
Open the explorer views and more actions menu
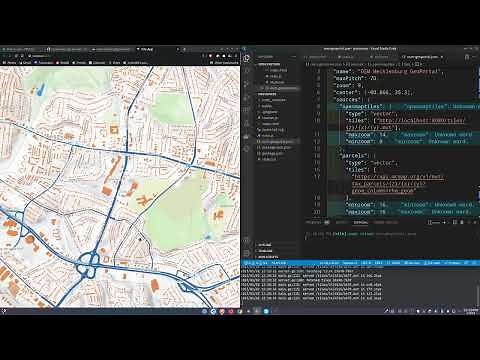tap(294, 57)
